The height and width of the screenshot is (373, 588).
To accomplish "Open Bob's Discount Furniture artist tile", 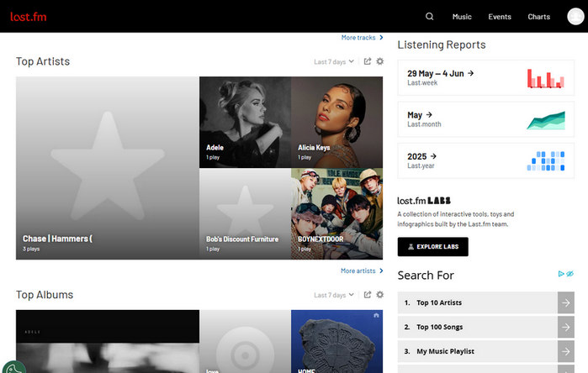I will (246, 214).
